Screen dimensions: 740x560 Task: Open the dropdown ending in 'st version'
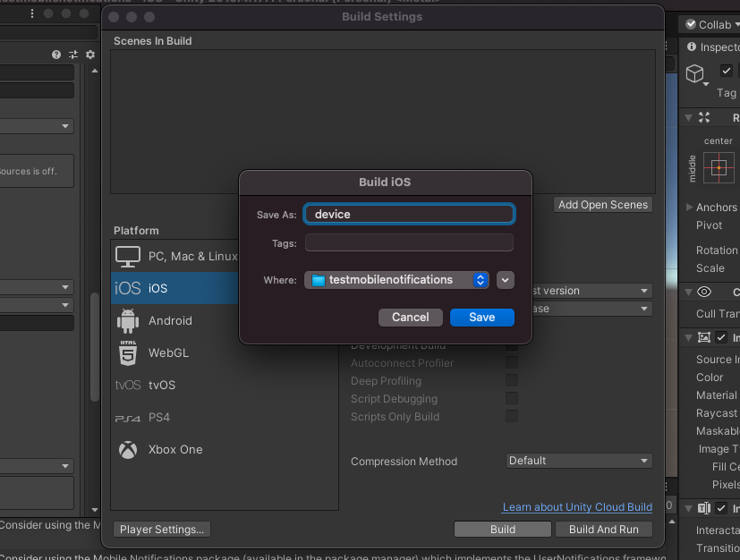[x=591, y=291]
